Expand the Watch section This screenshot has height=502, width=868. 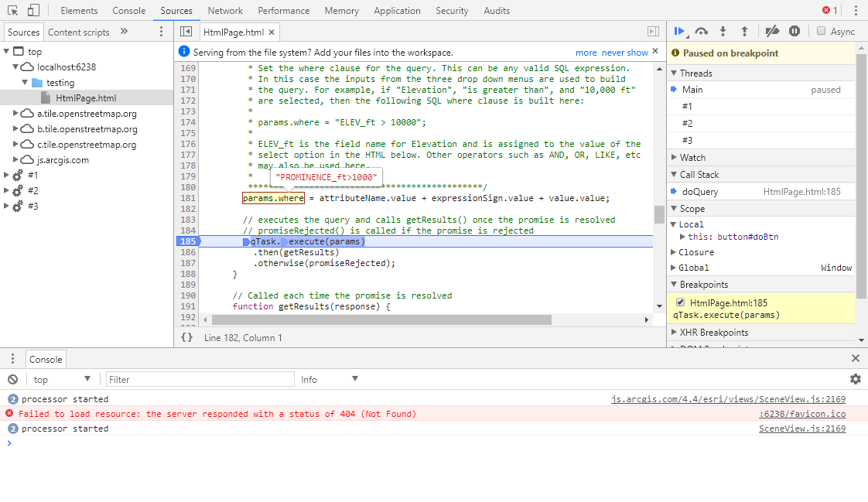(674, 157)
